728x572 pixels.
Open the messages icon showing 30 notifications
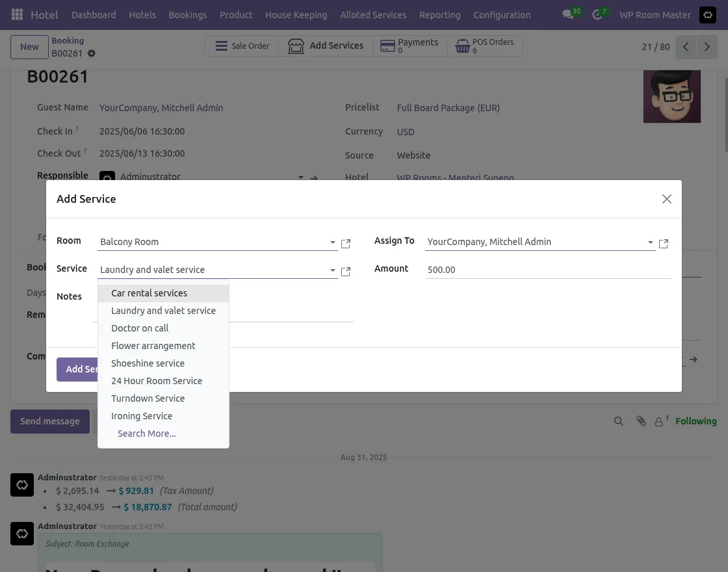569,14
